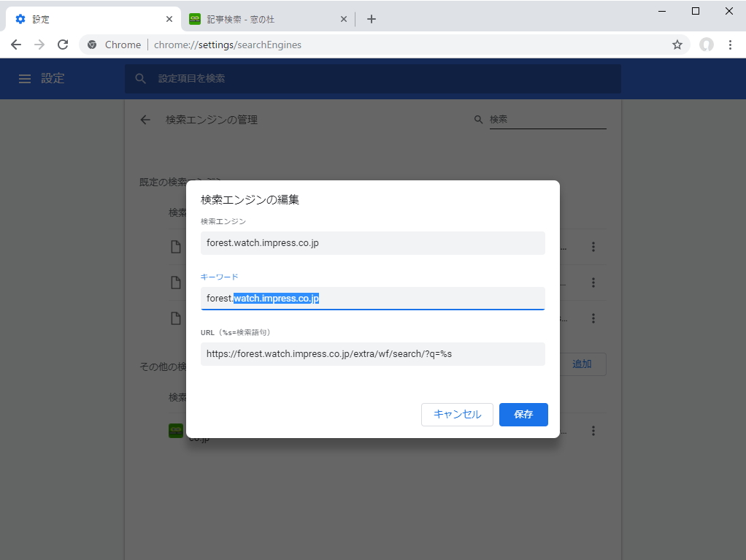Open the three-dot menu for the first search engine
Image resolution: width=746 pixels, height=560 pixels.
pos(593,246)
